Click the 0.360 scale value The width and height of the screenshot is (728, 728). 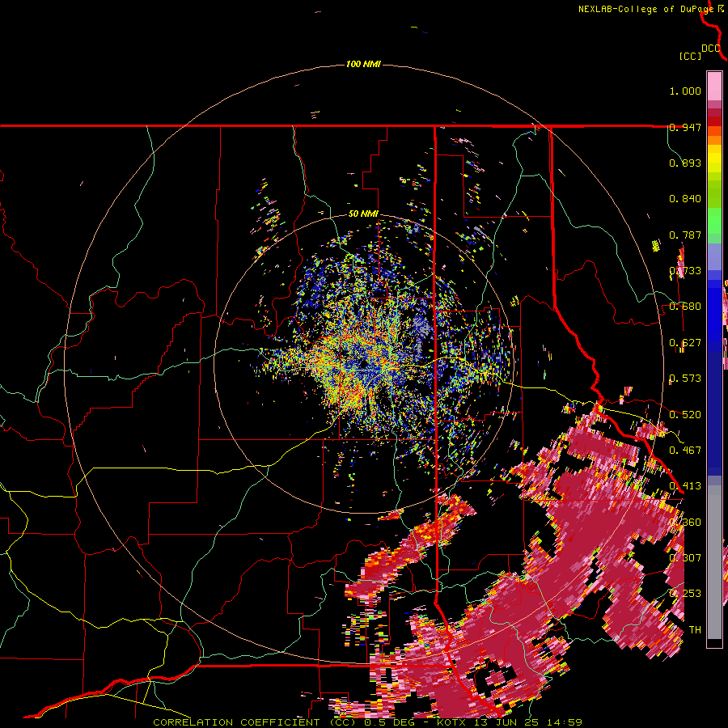click(x=685, y=522)
